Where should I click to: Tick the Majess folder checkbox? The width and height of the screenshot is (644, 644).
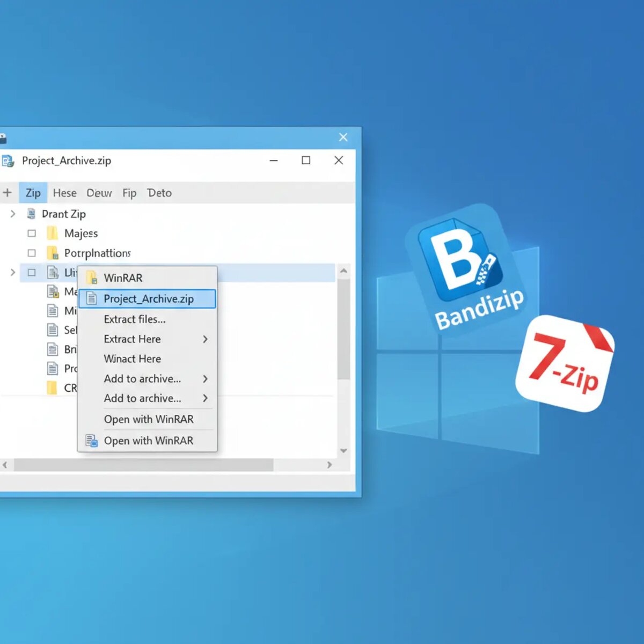point(32,233)
